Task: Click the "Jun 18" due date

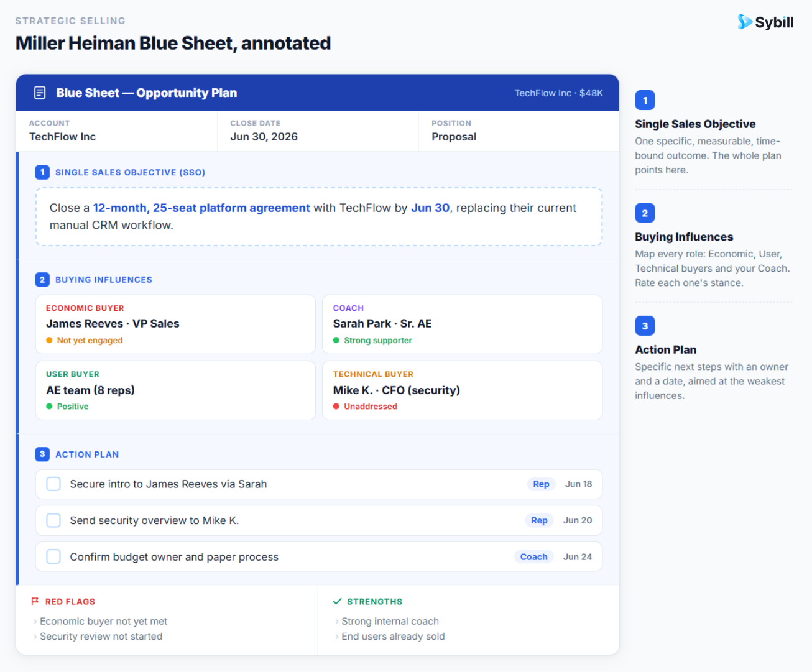Action: click(578, 484)
